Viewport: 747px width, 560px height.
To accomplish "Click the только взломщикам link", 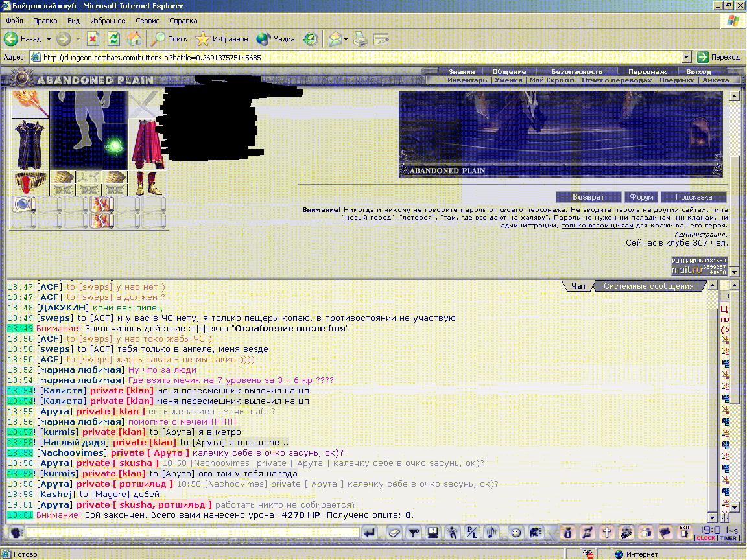I will click(x=597, y=226).
